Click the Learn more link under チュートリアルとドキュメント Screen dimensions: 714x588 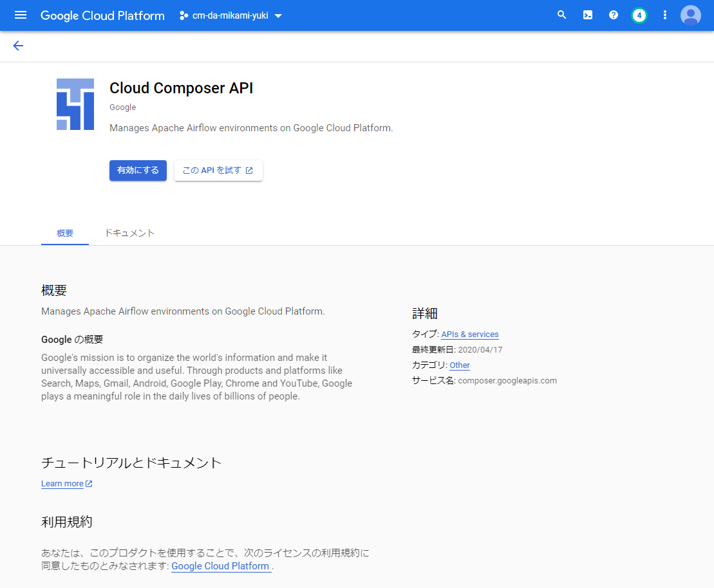(x=62, y=483)
